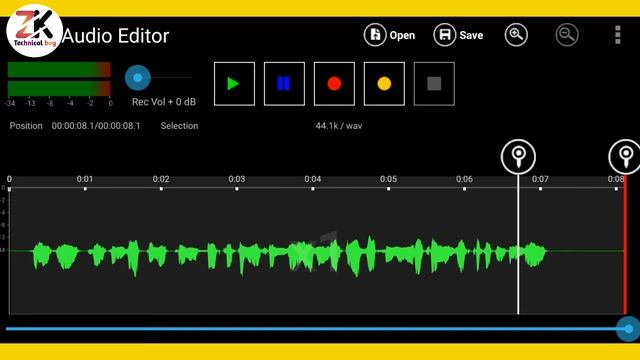Click the 0:02 mark on the timeline ruler
This screenshot has height=360, width=640.
161,179
